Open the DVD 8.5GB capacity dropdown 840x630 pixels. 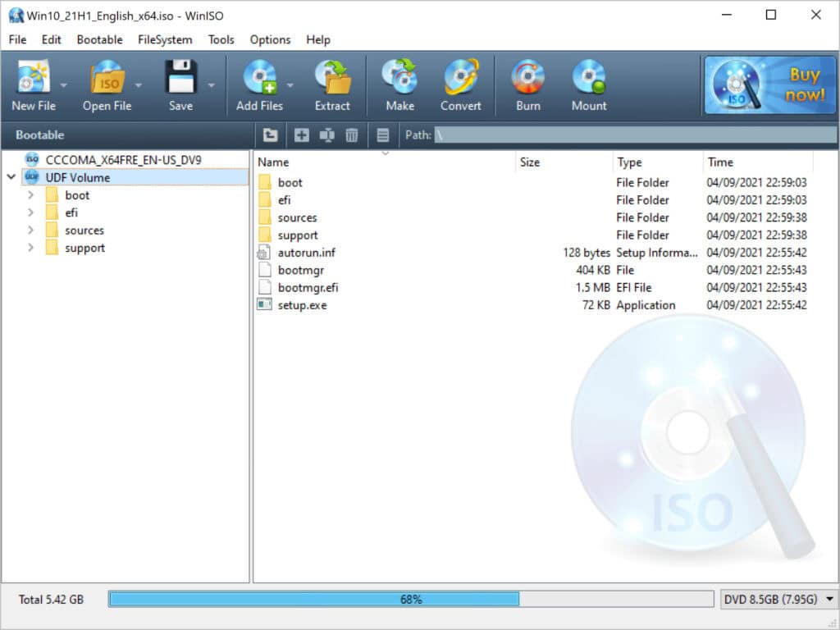point(827,600)
